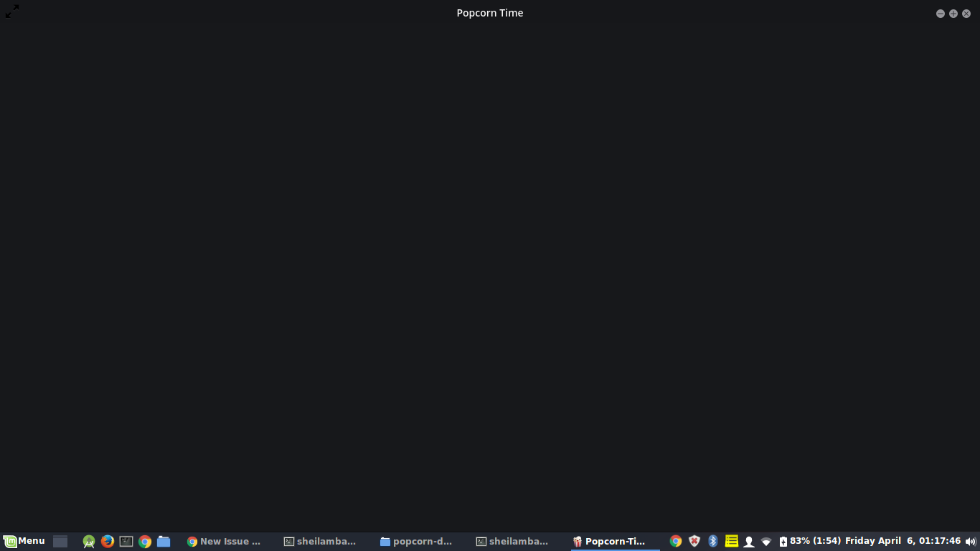
Task: Switch to the Popcorn-Ti... taskbar window
Action: click(x=610, y=541)
